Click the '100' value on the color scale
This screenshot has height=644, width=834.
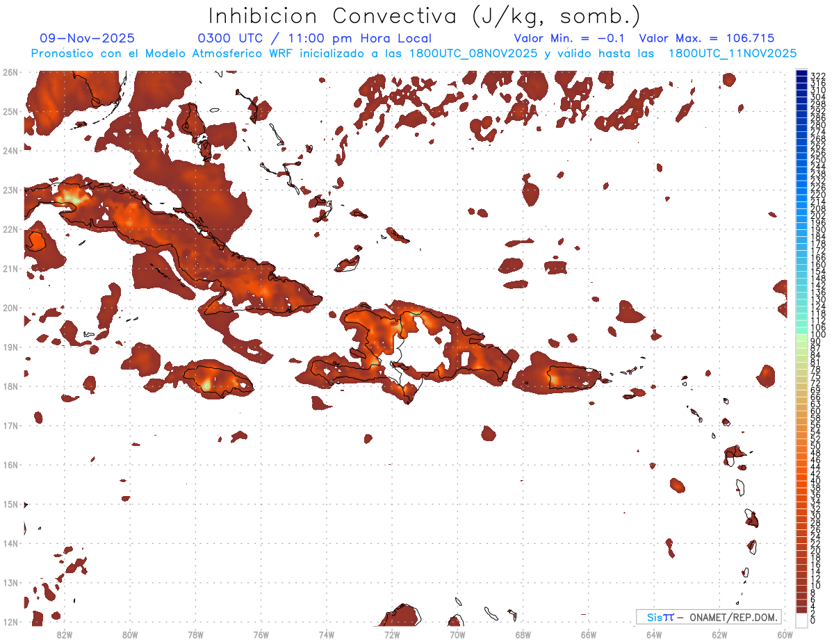click(818, 335)
